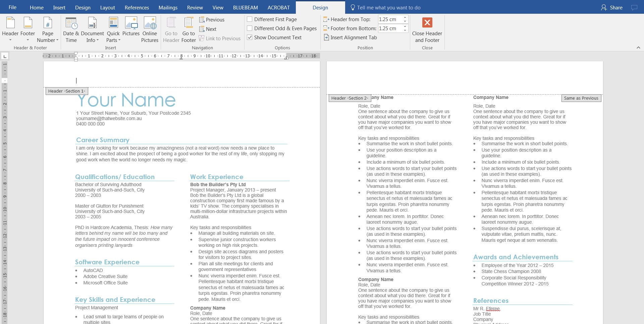Click Link to Previous
This screenshot has width=644, height=324.
[220, 39]
